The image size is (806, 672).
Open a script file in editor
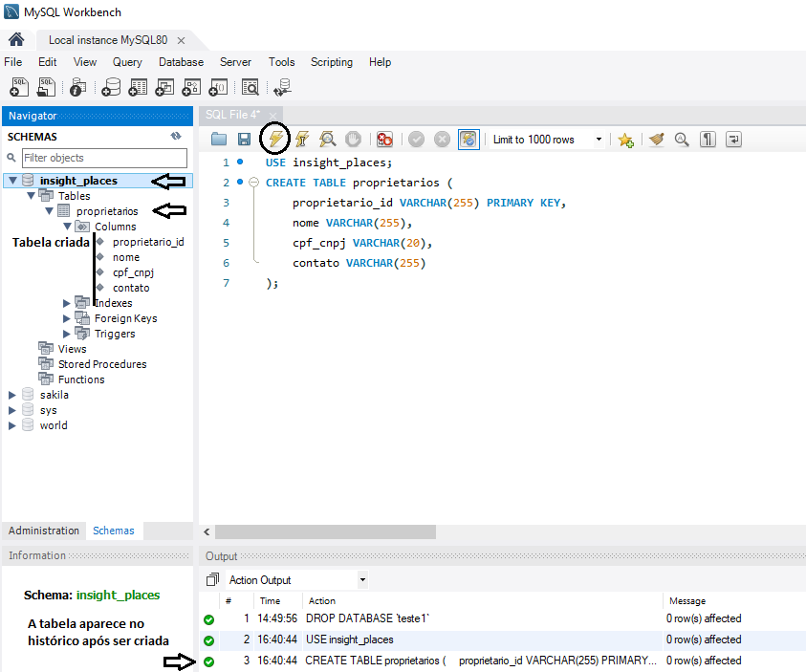tap(218, 140)
